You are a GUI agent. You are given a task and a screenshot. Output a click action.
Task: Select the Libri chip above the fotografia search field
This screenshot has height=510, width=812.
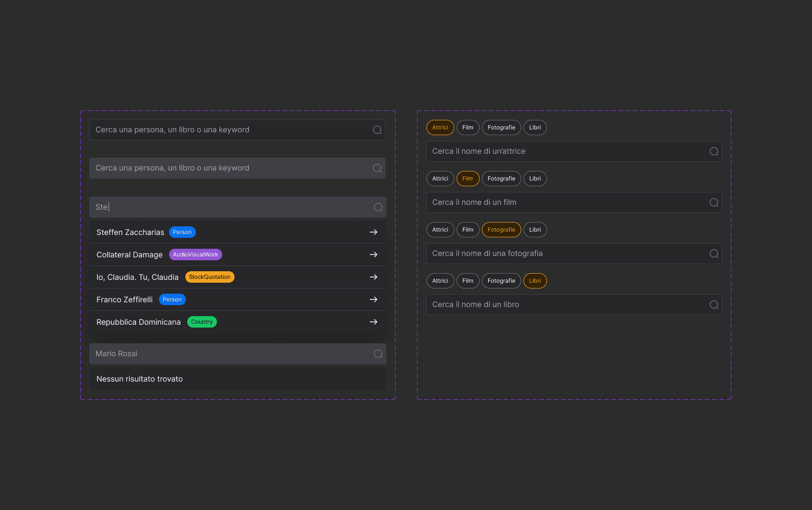535,230
